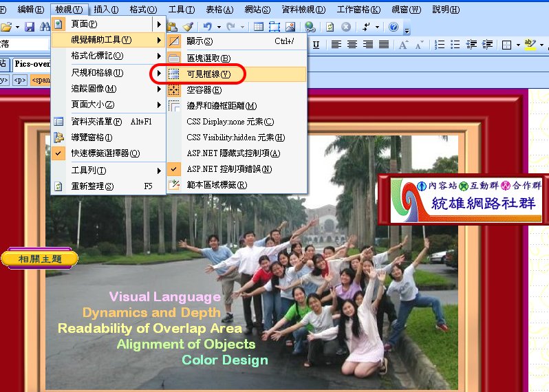This screenshot has height=392, width=549.
Task: Save the page with the floppy icon
Action: click(x=30, y=27)
